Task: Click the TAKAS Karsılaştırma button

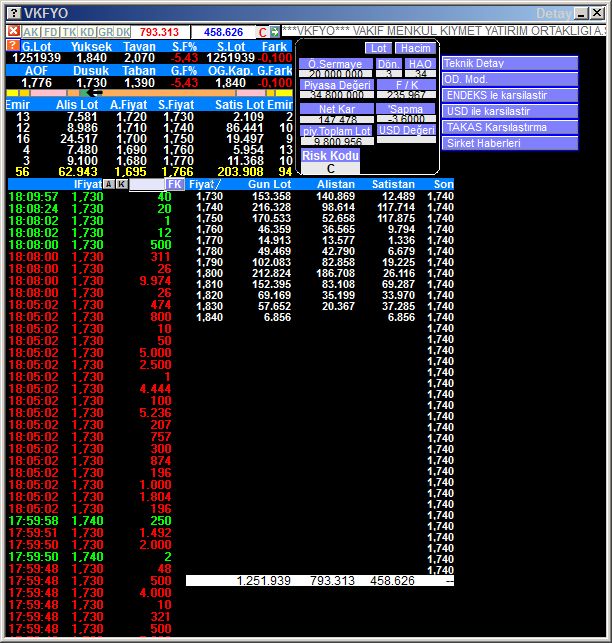Action: [510, 127]
